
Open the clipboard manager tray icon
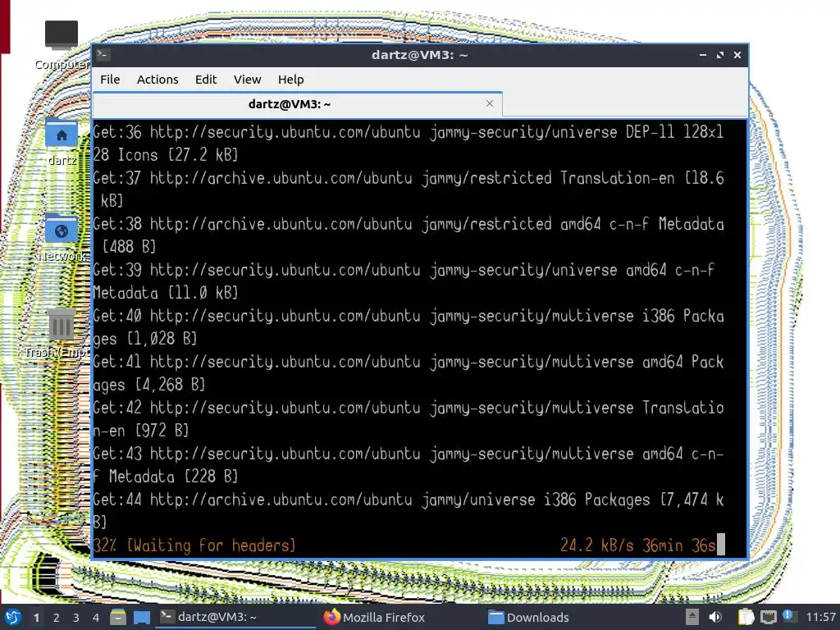click(x=746, y=617)
